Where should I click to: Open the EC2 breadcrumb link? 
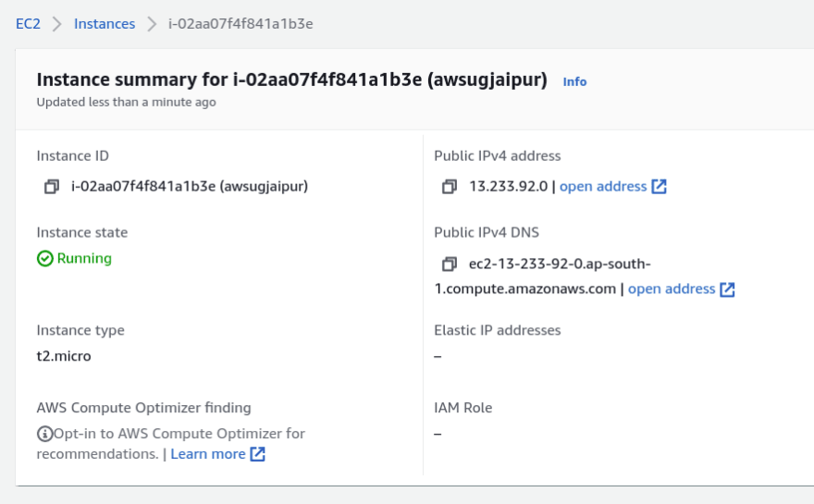28,24
